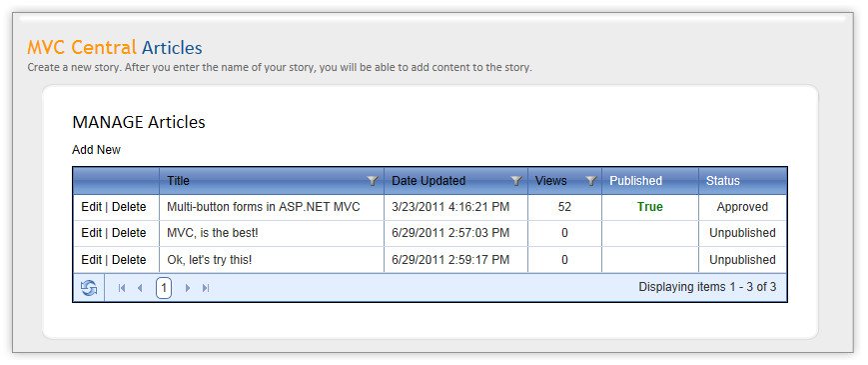
Task: Click 'Displaying items 1 - 3 of 3' text
Action: [707, 287]
